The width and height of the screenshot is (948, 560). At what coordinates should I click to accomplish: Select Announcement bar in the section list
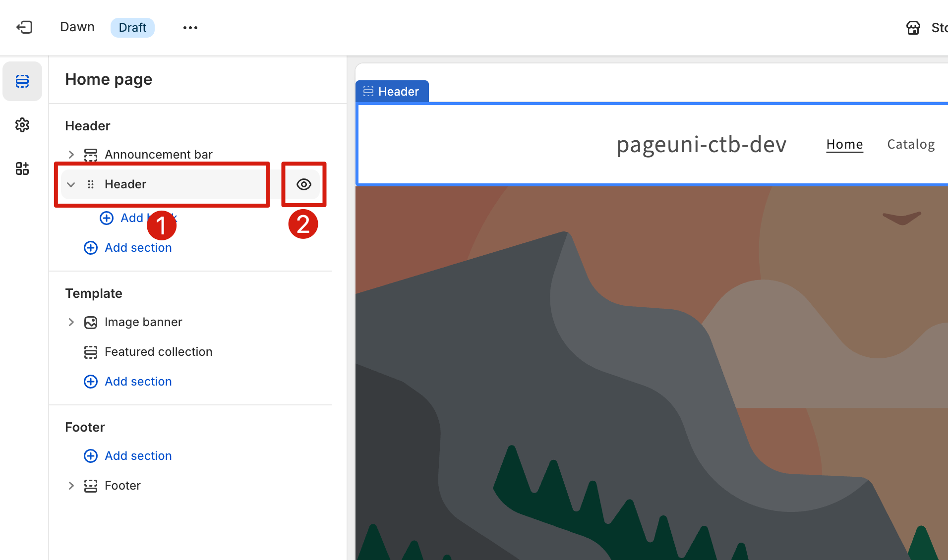click(159, 155)
